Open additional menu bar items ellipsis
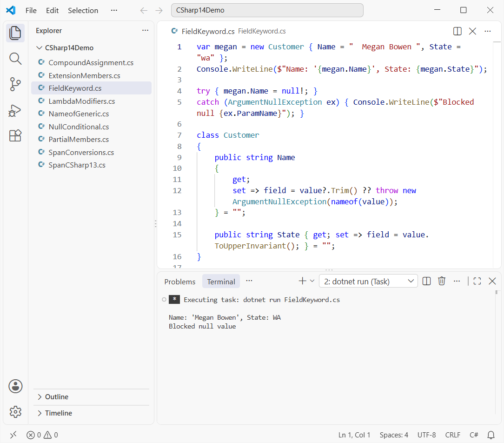 coord(114,10)
